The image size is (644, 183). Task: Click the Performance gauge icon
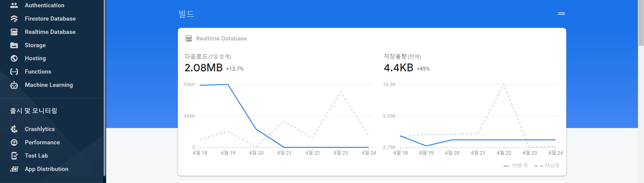pos(14,142)
